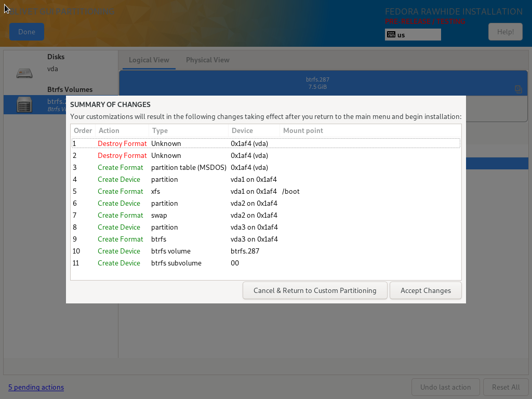Select the swap Create Format row

[x=266, y=215]
